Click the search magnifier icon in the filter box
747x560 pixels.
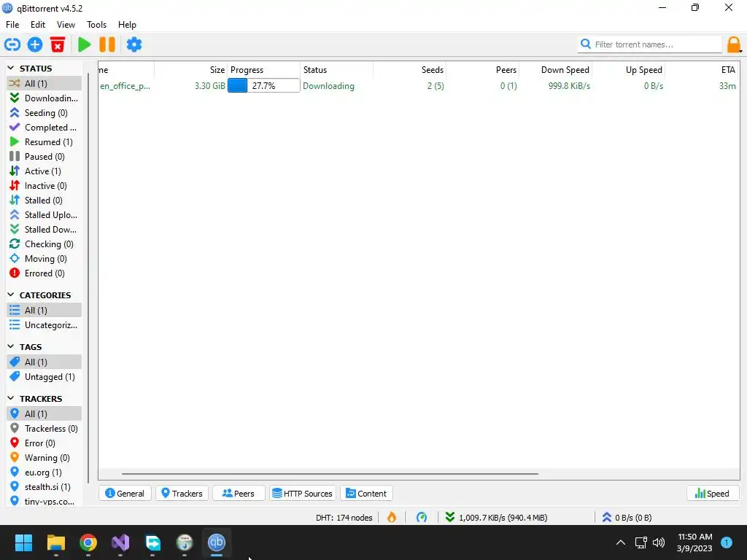(586, 44)
